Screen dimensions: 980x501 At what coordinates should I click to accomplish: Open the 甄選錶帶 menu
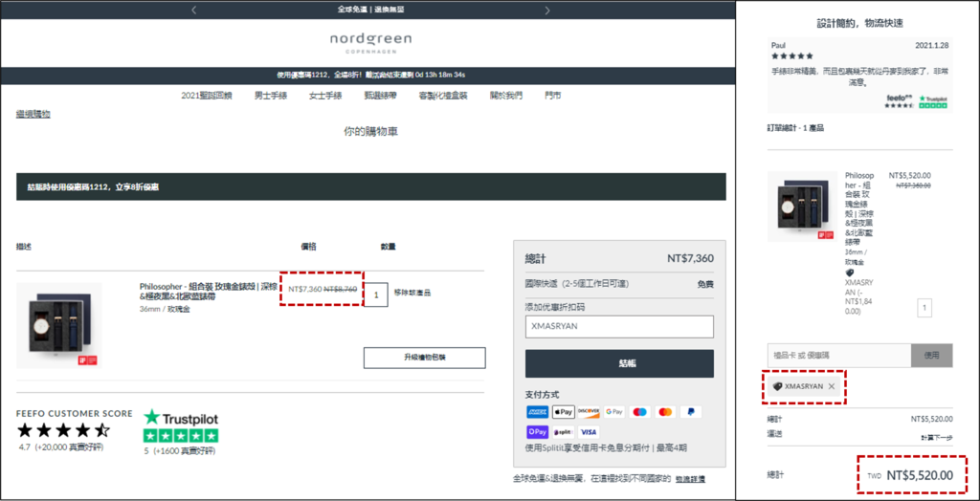(381, 96)
